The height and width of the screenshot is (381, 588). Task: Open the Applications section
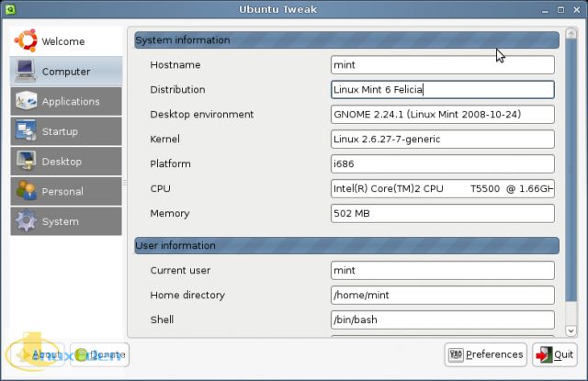[x=66, y=101]
